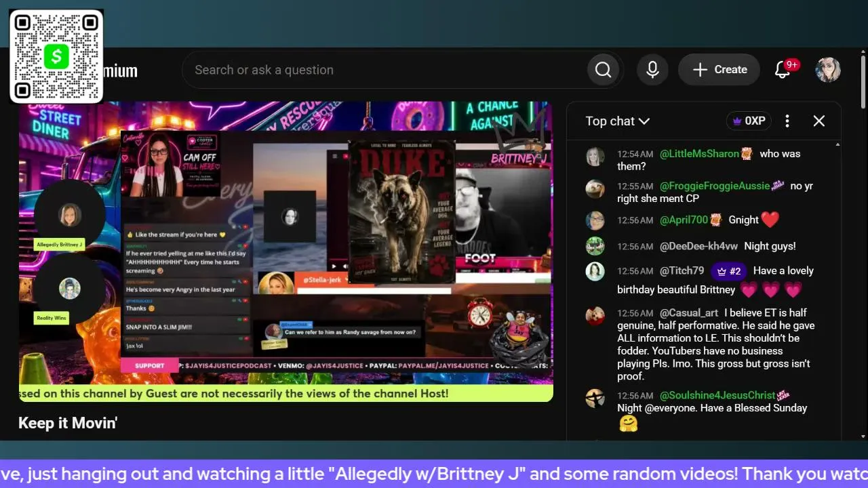Click the member badge beside @April700
The height and width of the screenshot is (488, 868).
(x=715, y=219)
